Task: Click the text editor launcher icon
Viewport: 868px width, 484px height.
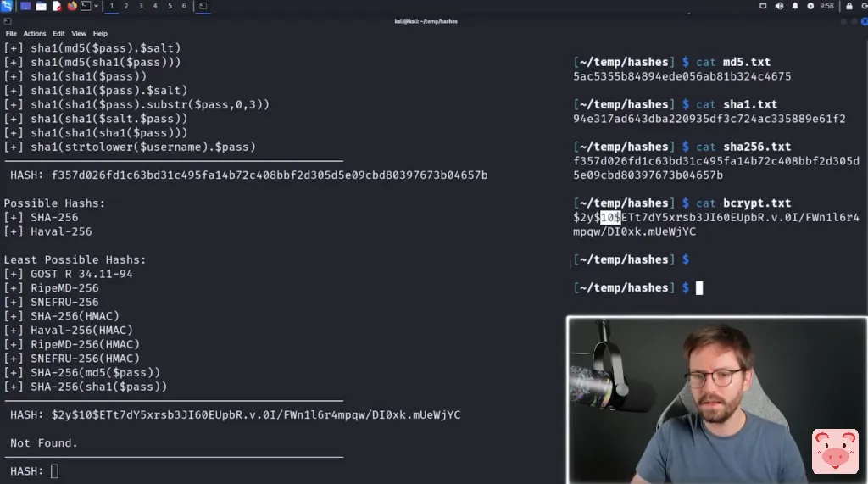Action: (x=57, y=6)
